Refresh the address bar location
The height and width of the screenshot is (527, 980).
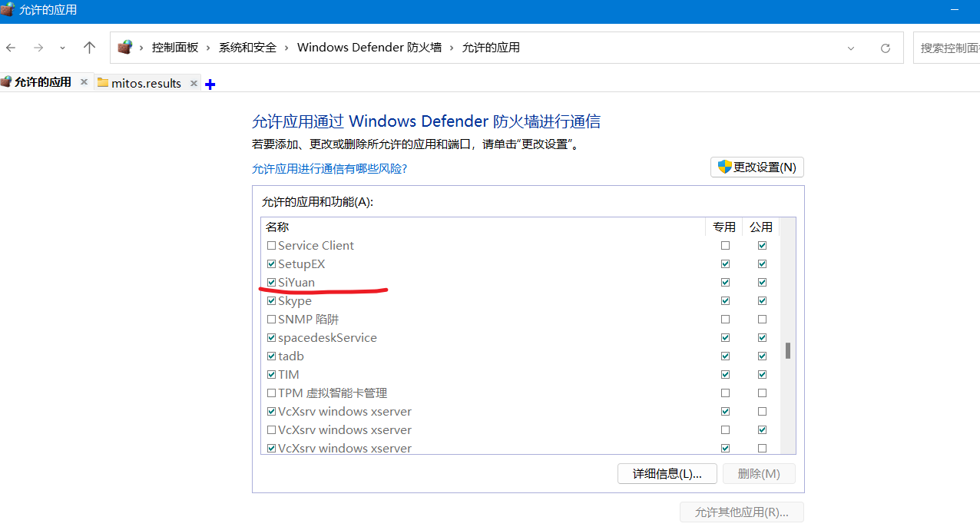coord(886,48)
